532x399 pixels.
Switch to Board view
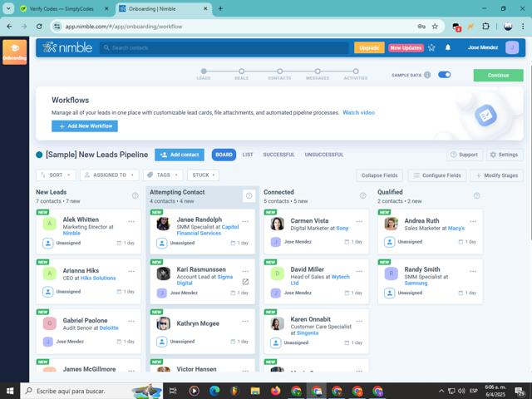(x=224, y=155)
